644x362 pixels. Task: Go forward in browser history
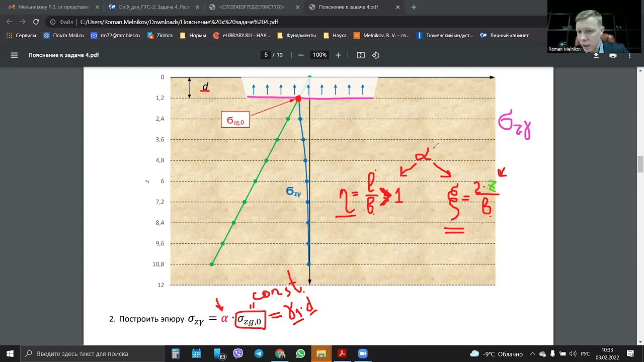point(23,22)
